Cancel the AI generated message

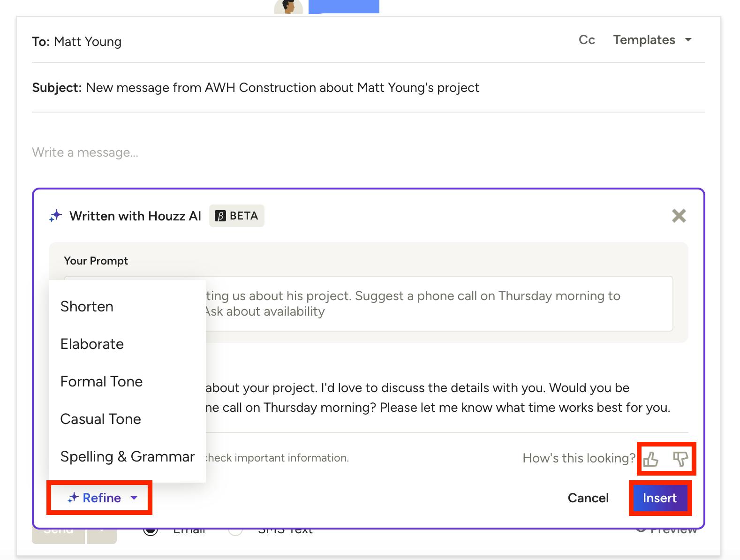588,498
